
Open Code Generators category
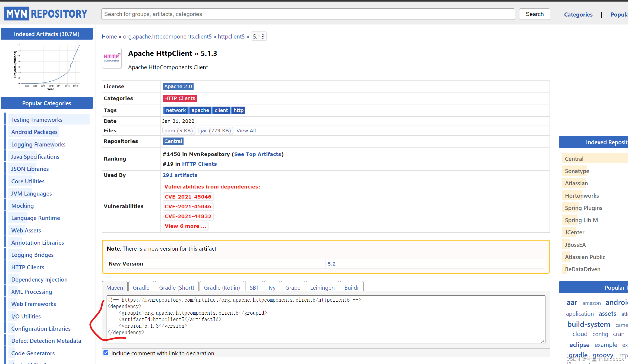[33, 353]
